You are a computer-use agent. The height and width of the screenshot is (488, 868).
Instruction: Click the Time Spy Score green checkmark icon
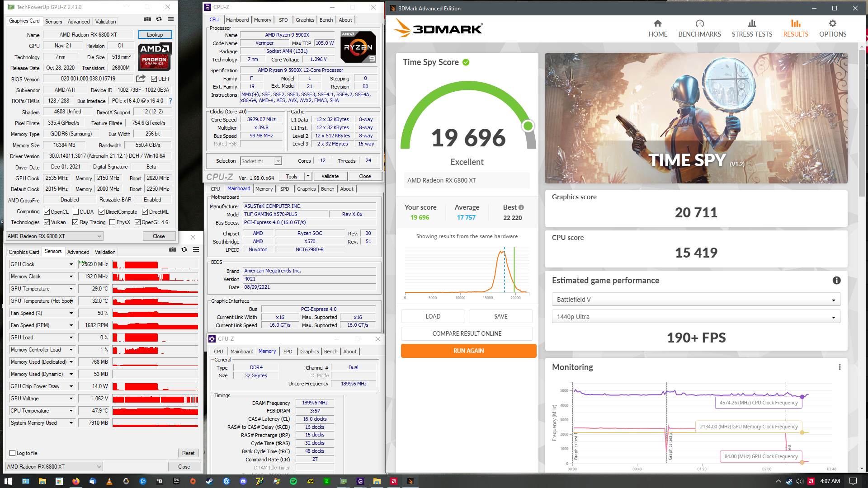[x=466, y=62]
